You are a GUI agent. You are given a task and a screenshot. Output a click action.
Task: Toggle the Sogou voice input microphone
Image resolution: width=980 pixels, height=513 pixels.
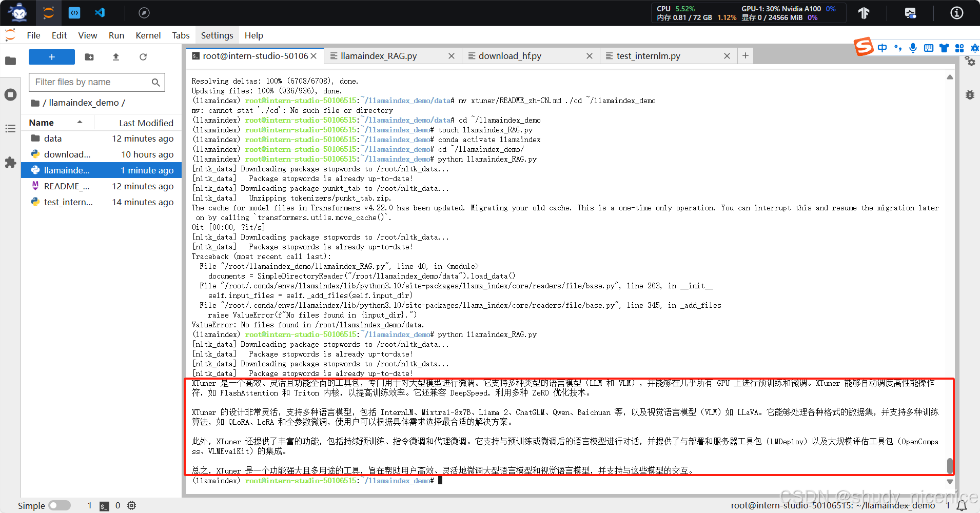point(913,48)
